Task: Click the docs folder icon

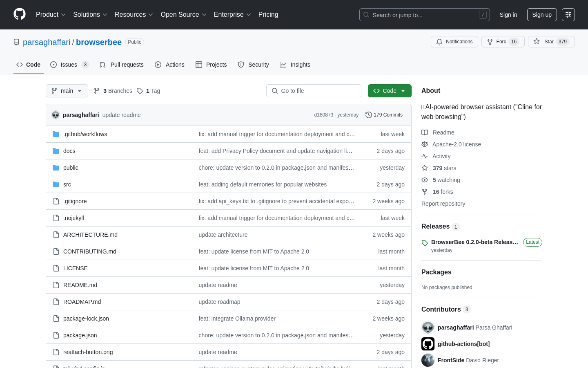Action: 56,151
